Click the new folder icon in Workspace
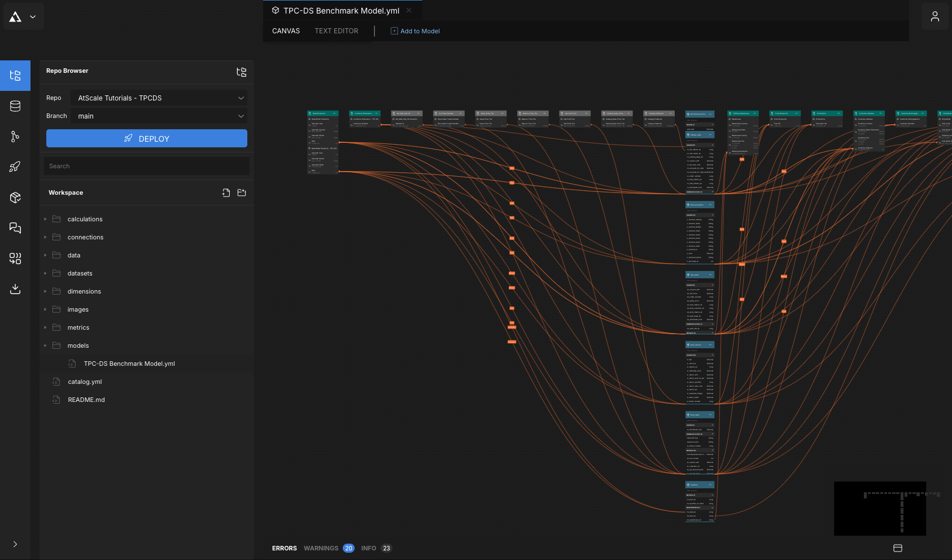The width and height of the screenshot is (952, 560). [242, 193]
